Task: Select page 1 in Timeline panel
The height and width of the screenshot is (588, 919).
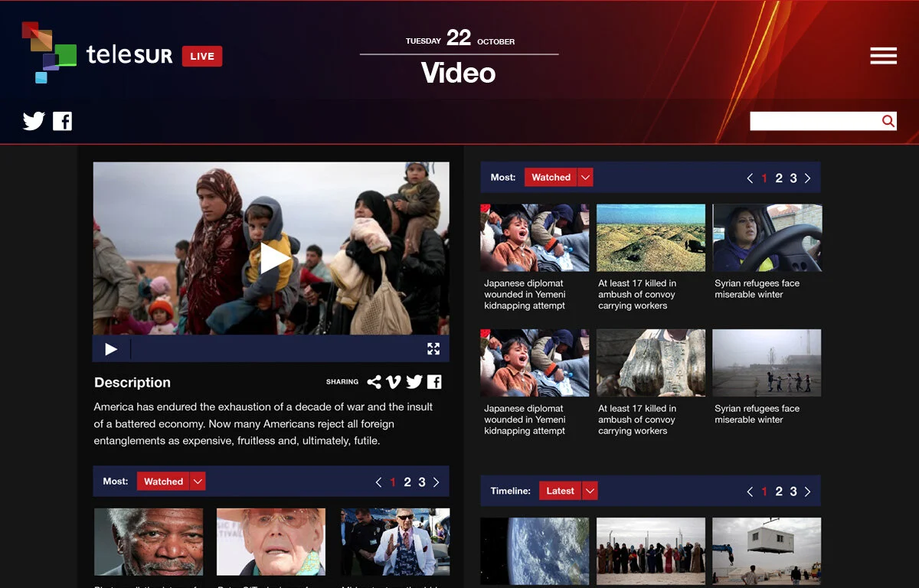Action: coord(764,492)
